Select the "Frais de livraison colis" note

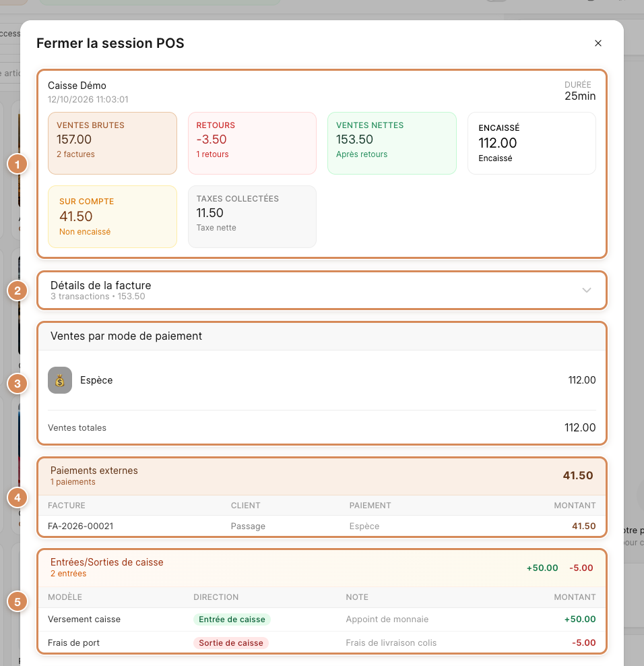pyautogui.click(x=391, y=643)
